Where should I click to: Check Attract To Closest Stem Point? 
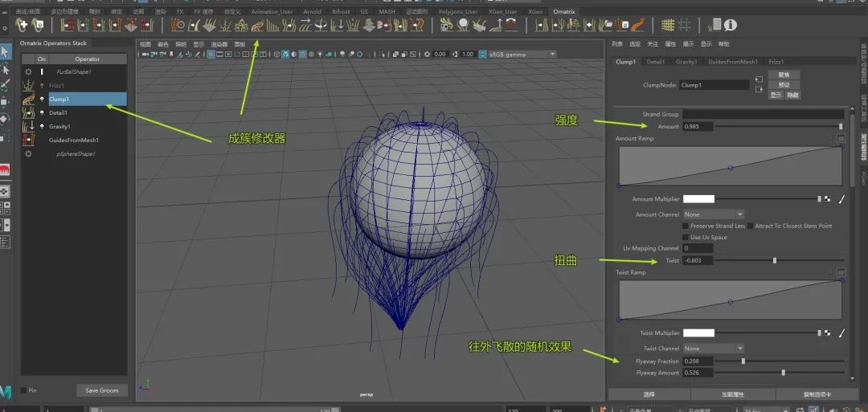[750, 226]
